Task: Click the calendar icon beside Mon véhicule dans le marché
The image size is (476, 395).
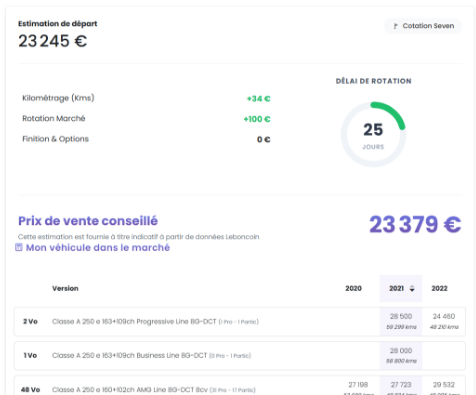Action: (x=19, y=247)
